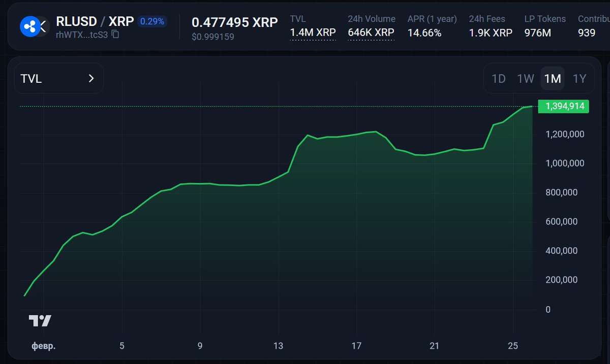The width and height of the screenshot is (610, 364).
Task: Copy the rhWTX...tcS3 pool address
Action: click(x=115, y=35)
